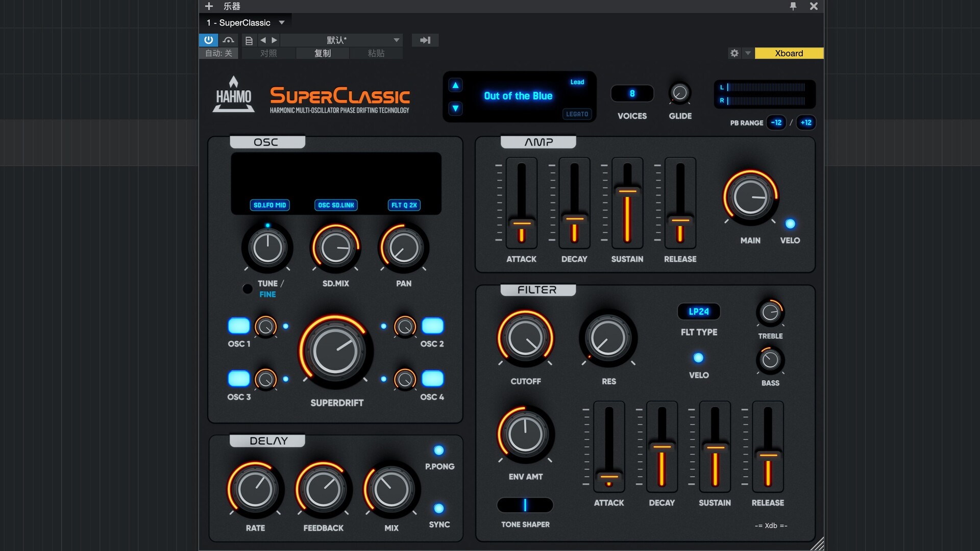Enable the P.PONG delay LED

pos(439,450)
